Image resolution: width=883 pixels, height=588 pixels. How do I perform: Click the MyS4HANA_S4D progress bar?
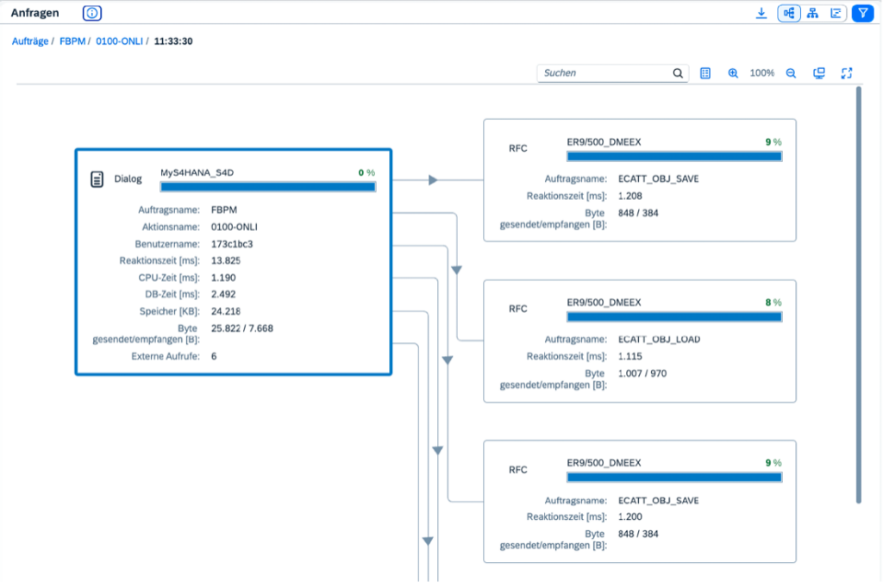point(268,187)
